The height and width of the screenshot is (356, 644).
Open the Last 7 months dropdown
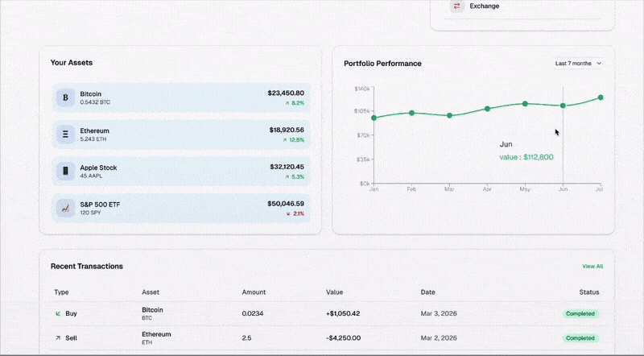578,63
